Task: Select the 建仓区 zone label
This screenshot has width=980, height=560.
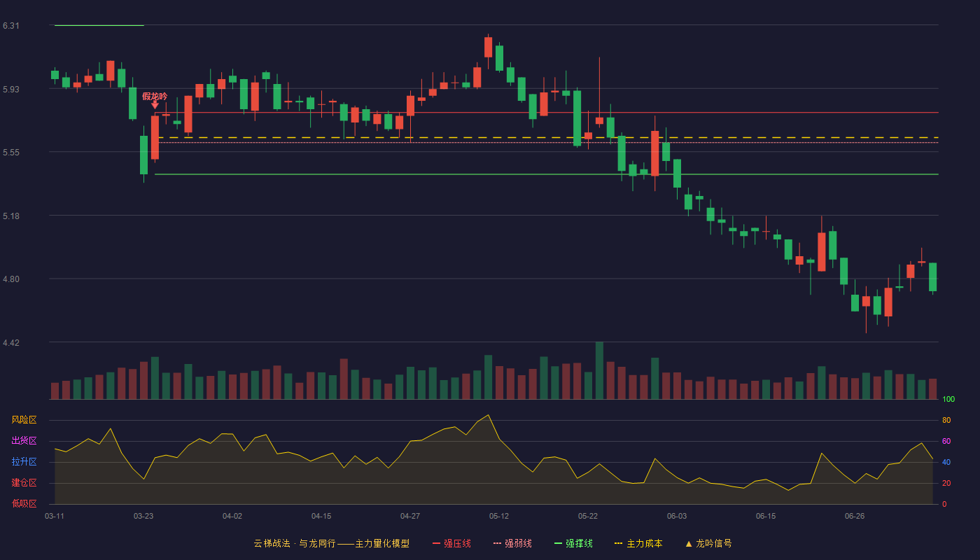Action: [x=24, y=483]
